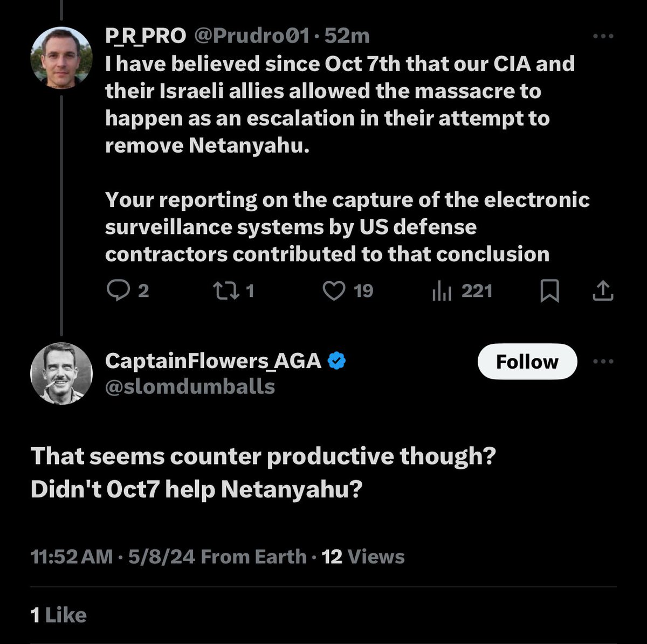Image resolution: width=647 pixels, height=644 pixels.
Task: Like the P_R_PRO tweet
Action: pyautogui.click(x=334, y=291)
